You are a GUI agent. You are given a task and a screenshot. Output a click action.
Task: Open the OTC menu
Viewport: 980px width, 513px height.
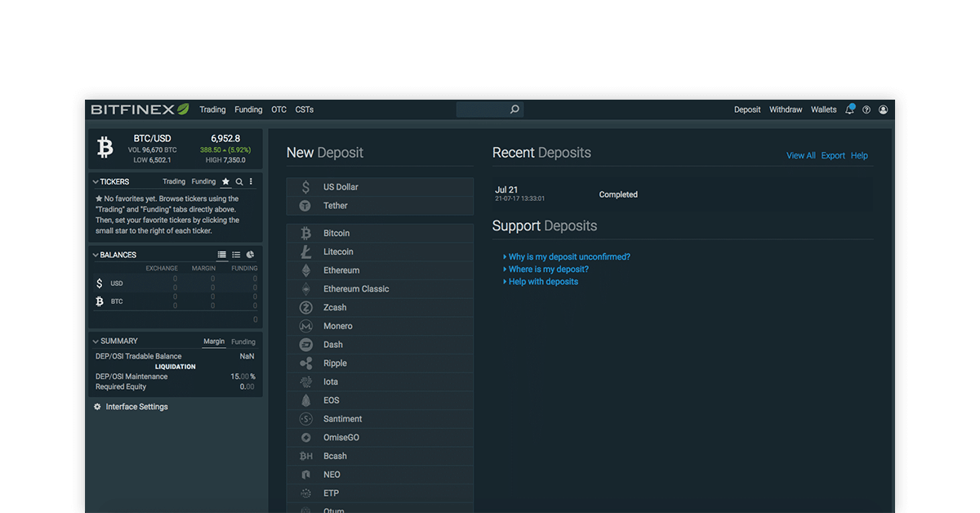pyautogui.click(x=278, y=109)
